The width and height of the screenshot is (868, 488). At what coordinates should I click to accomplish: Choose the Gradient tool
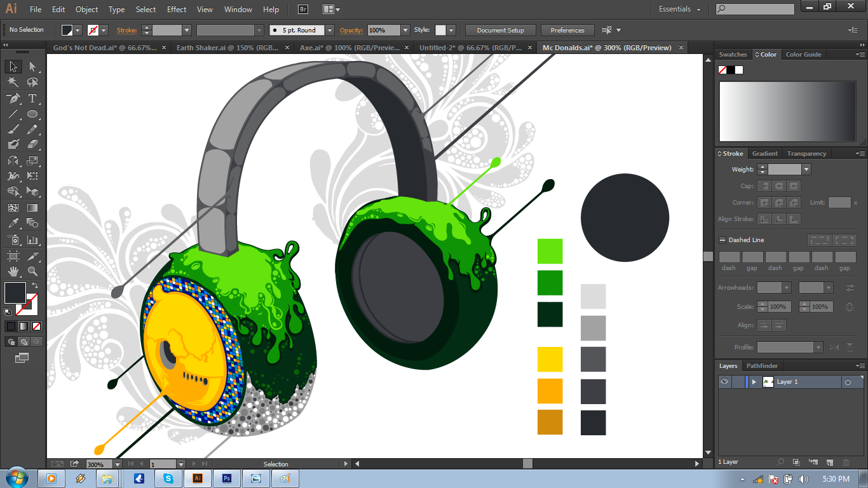tap(32, 208)
